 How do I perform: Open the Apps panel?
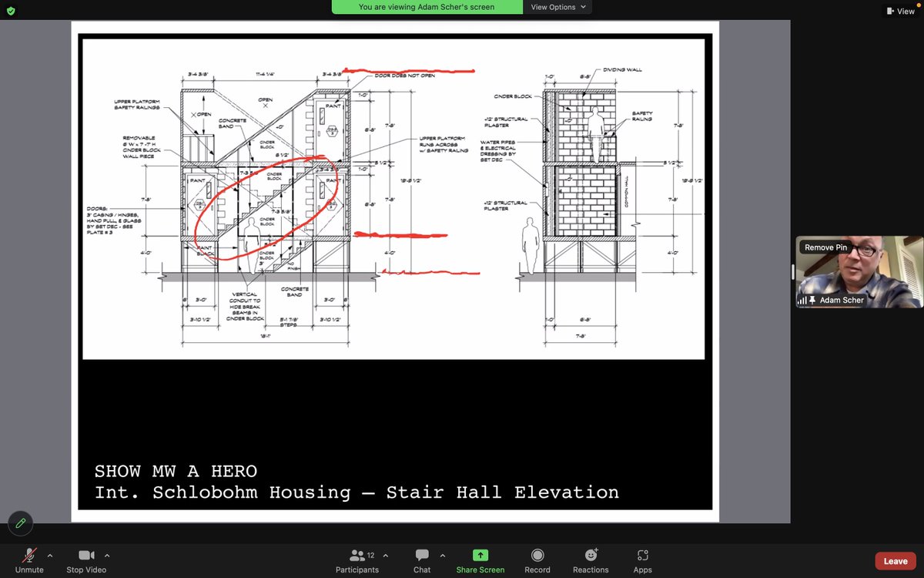pos(643,560)
